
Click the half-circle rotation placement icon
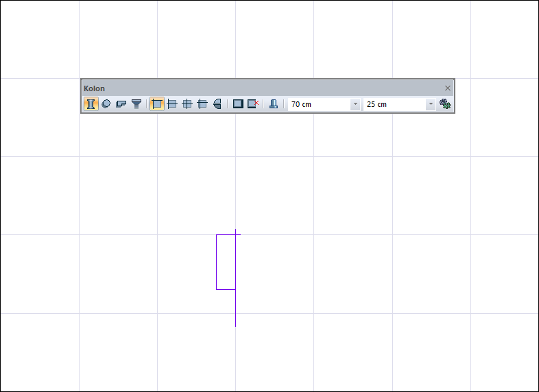coord(217,103)
